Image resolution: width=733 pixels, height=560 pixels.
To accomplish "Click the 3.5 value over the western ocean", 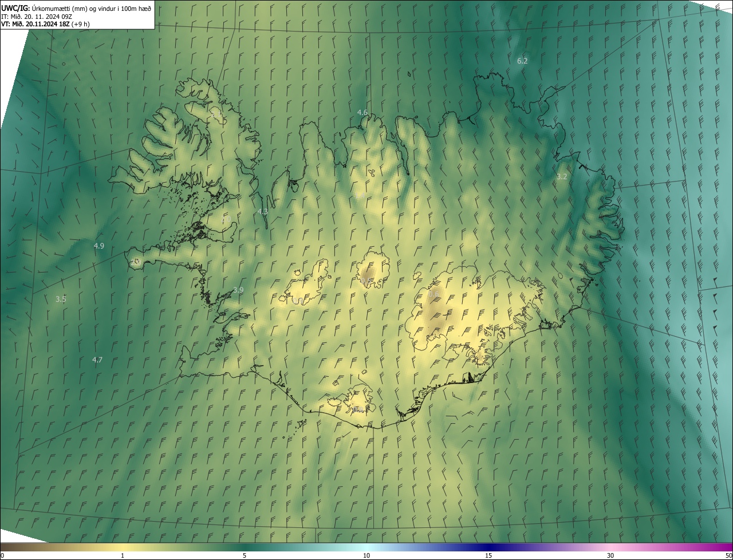I will pos(61,299).
